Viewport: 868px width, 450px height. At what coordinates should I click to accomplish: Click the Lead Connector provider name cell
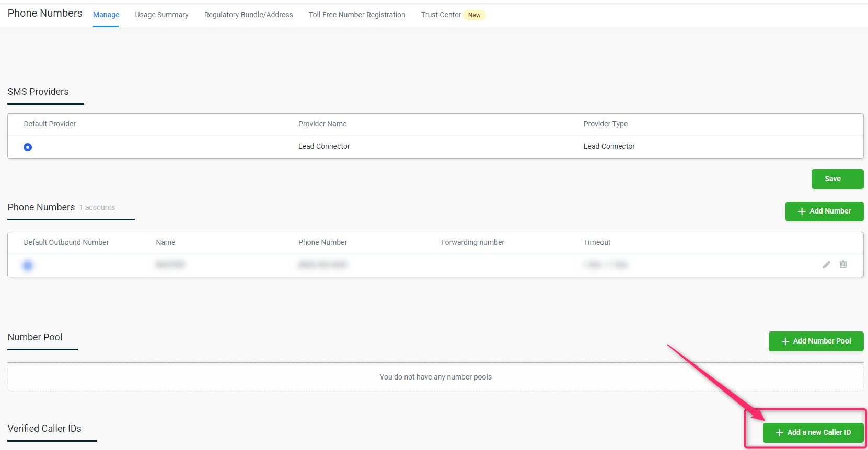tap(324, 147)
